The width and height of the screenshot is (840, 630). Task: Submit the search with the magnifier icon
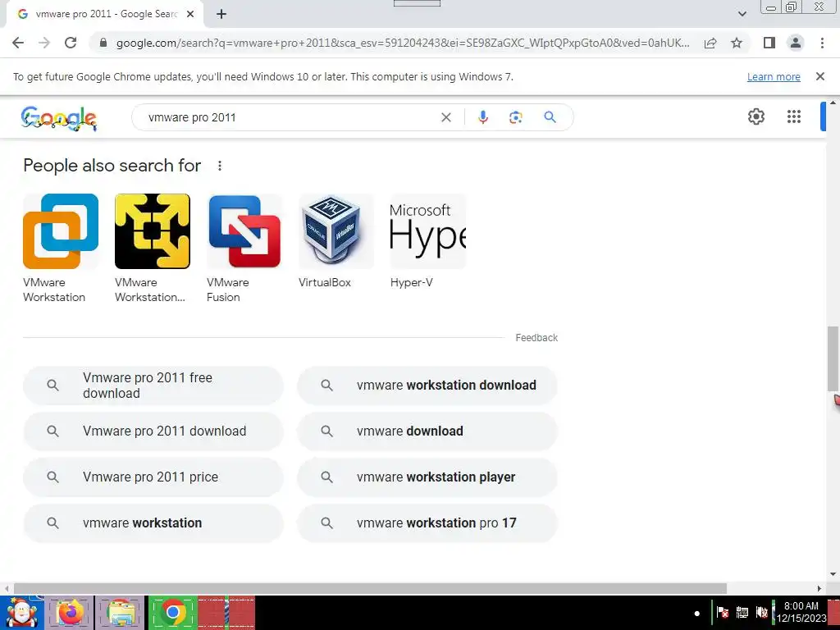click(550, 116)
